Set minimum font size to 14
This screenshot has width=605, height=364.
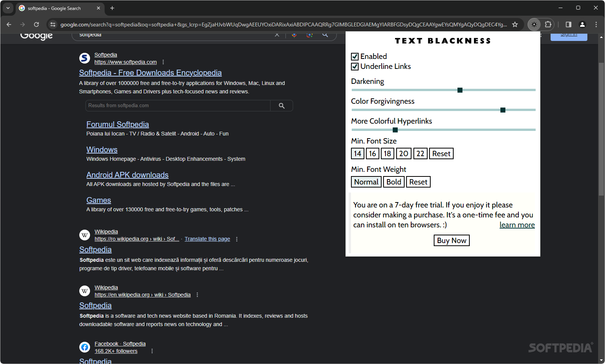pos(357,153)
